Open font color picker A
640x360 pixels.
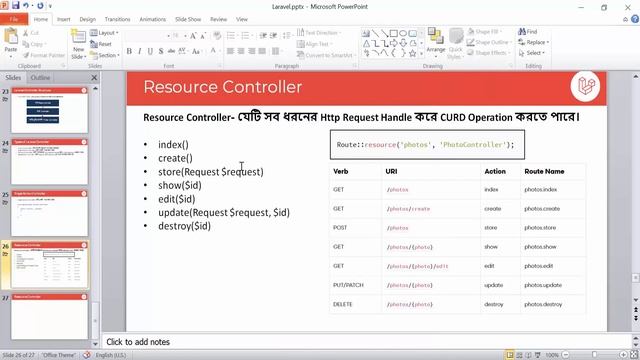click(213, 51)
